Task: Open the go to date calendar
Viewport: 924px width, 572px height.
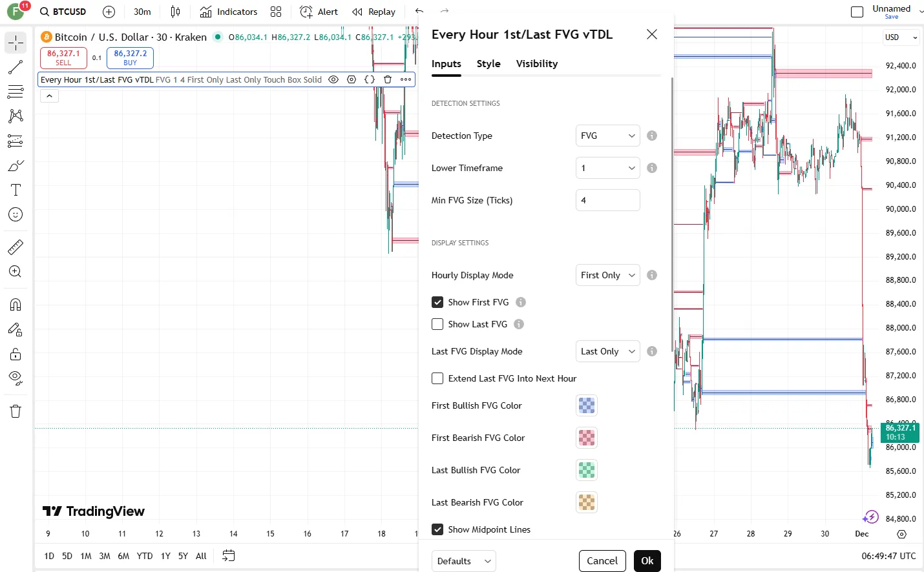Action: tap(228, 556)
